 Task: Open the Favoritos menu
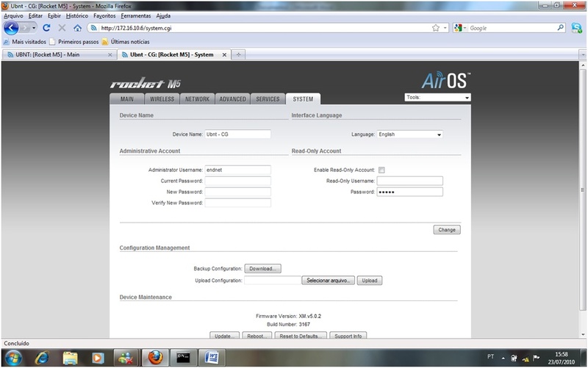104,15
